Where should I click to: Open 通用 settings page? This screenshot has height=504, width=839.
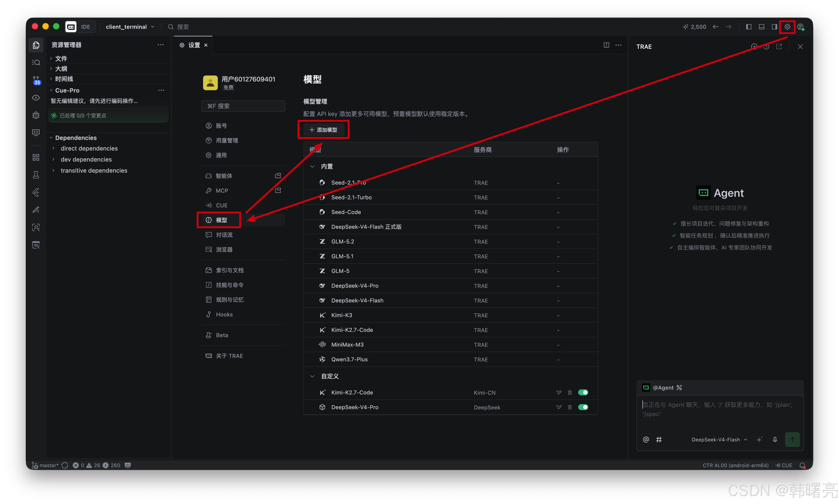coord(243,155)
